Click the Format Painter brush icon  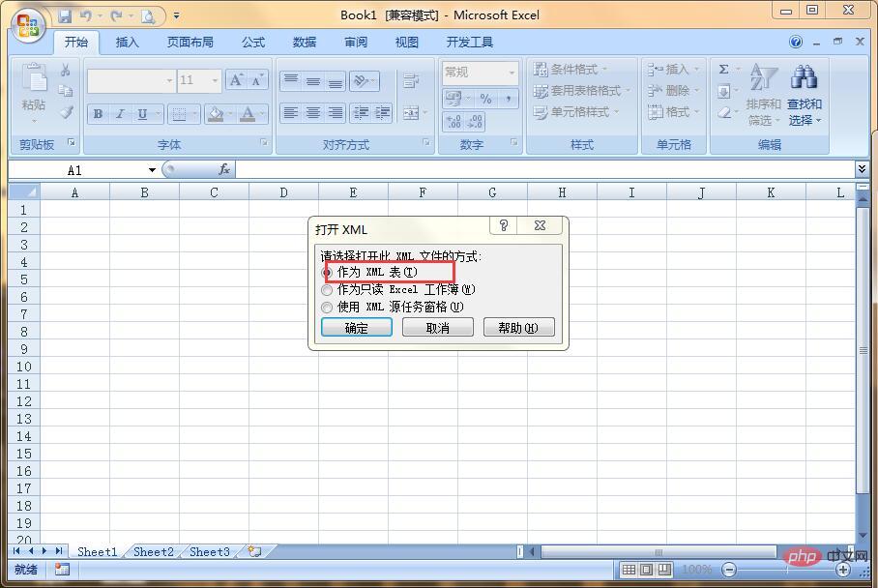click(66, 112)
